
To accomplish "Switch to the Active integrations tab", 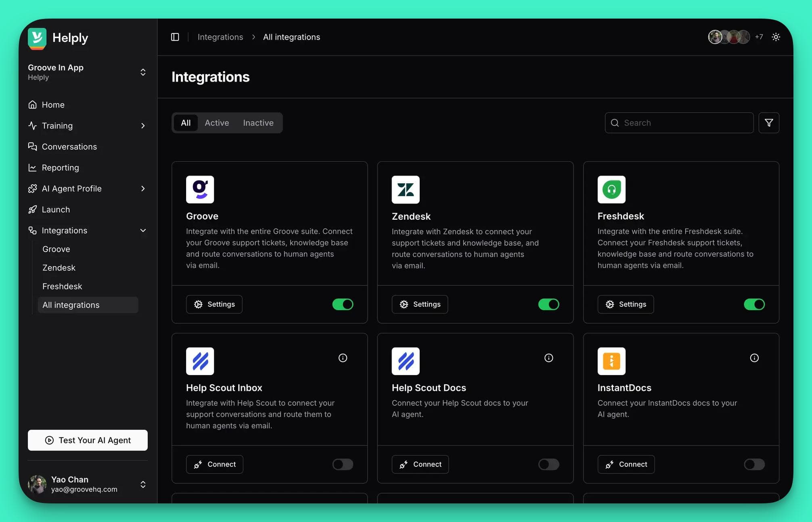I will tap(217, 123).
